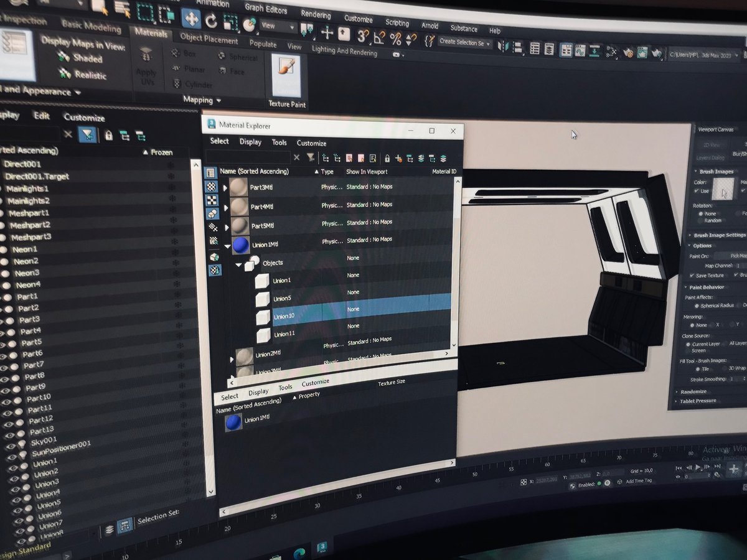Click the Add Time Tag label

[639, 480]
